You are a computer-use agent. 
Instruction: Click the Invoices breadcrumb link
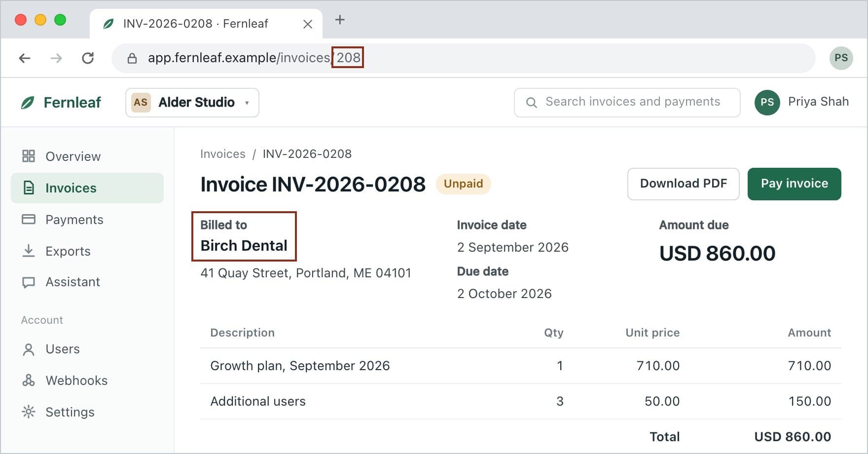222,154
